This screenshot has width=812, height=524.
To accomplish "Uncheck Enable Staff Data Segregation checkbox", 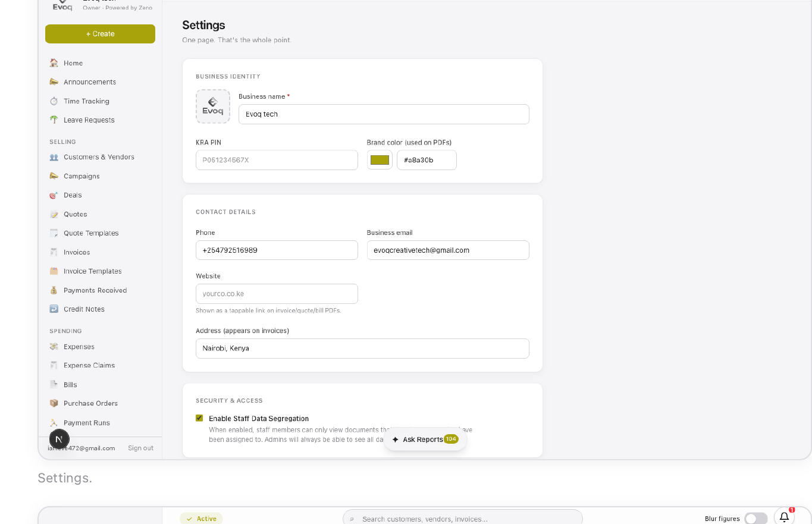I will pyautogui.click(x=199, y=418).
